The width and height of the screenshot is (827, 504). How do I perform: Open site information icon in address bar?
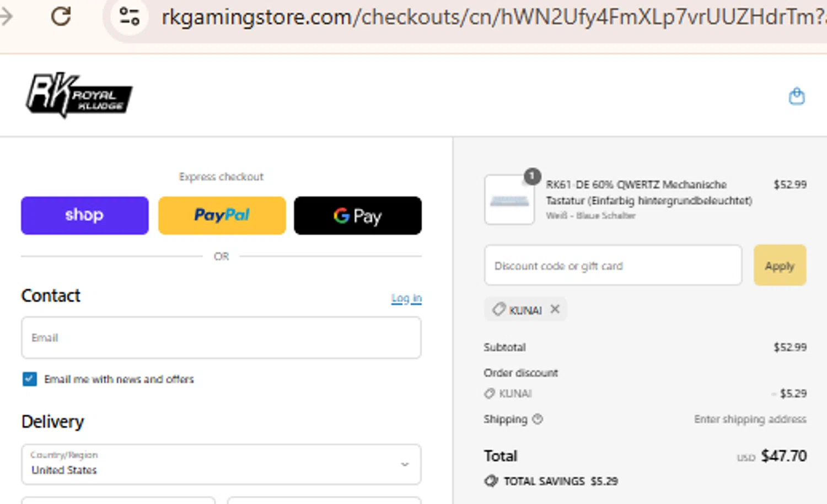tap(130, 17)
